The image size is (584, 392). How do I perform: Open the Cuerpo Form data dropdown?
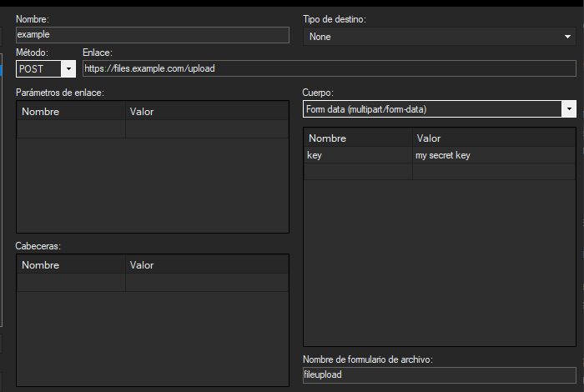click(440, 109)
